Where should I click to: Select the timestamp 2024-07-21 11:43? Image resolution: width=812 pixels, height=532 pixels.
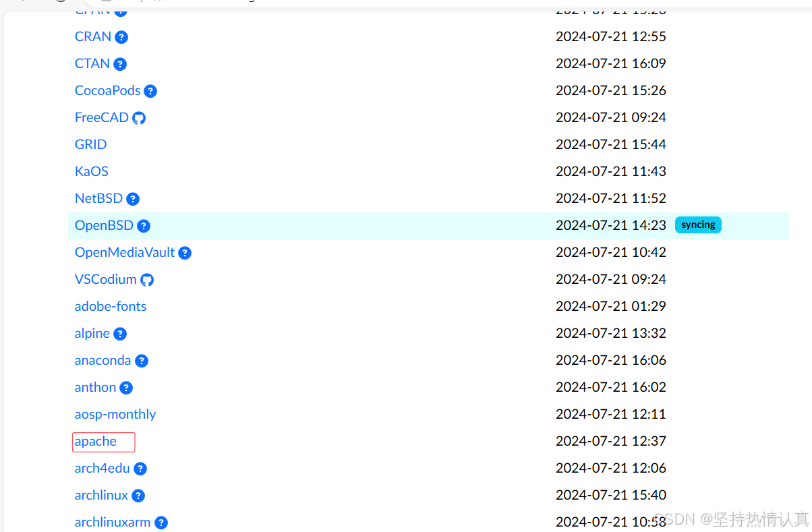coord(611,171)
